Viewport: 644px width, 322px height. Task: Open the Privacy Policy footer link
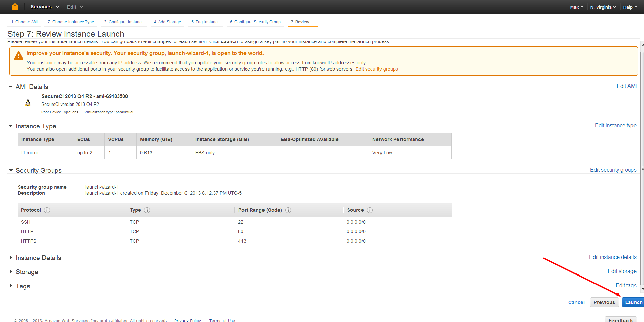click(x=188, y=320)
